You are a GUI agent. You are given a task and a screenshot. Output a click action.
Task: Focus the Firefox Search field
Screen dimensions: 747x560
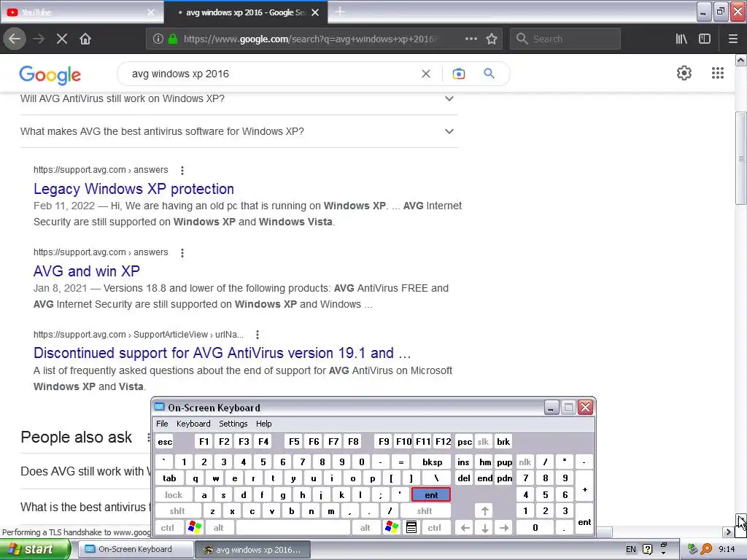pyautogui.click(x=565, y=39)
